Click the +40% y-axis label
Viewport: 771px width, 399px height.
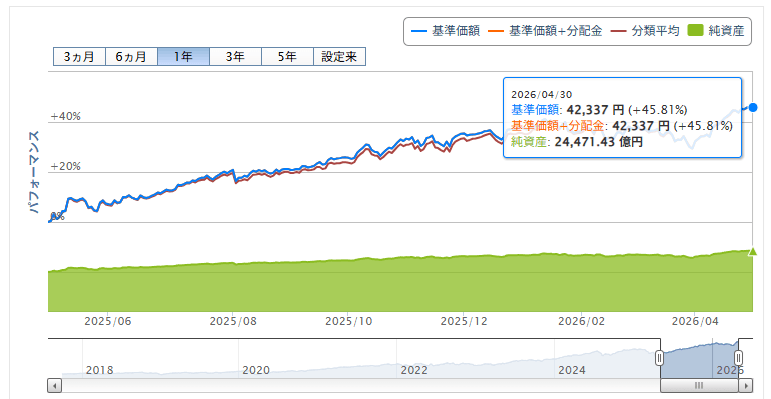tap(66, 117)
